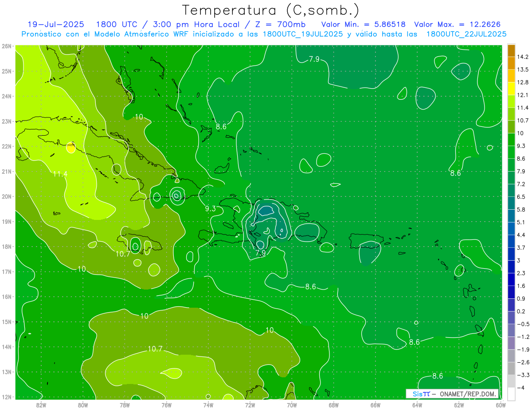The height and width of the screenshot is (411, 532).
Task: Click the latitude axis label '12N'
Action: click(x=6, y=397)
